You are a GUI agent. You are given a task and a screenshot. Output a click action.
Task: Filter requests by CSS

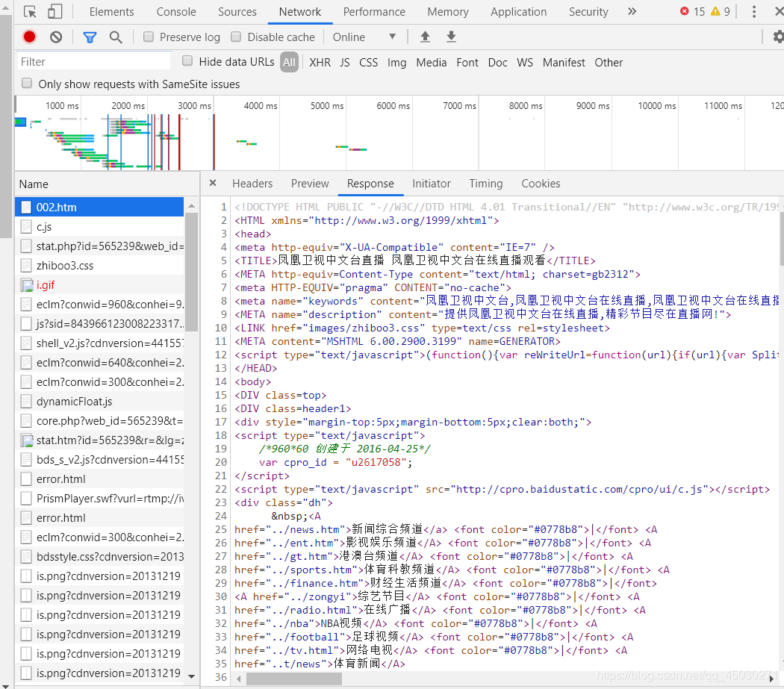[369, 63]
